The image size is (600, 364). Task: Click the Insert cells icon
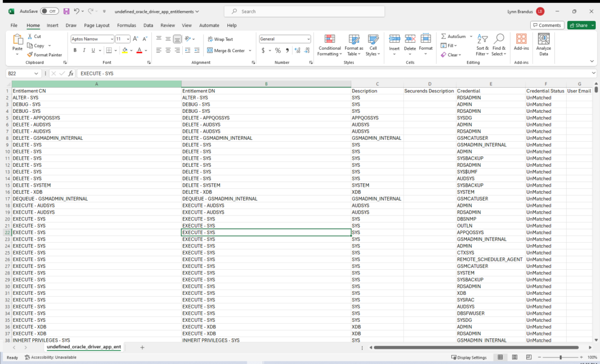tap(394, 39)
